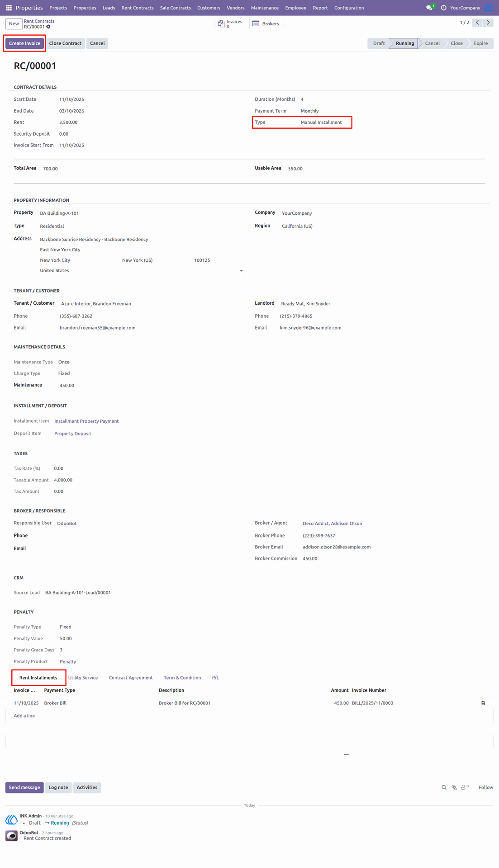Delete the Broker Bill installment row
499x868 pixels.
483,703
